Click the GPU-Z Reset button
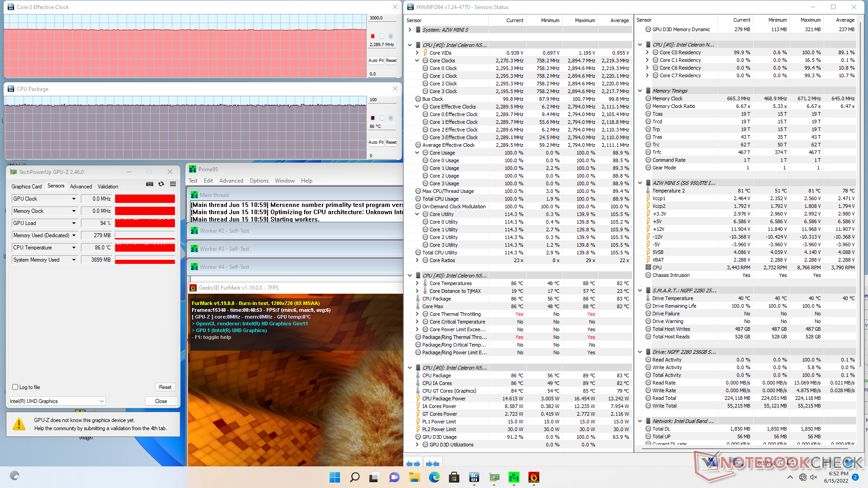This screenshot has width=868, height=488. pyautogui.click(x=165, y=387)
